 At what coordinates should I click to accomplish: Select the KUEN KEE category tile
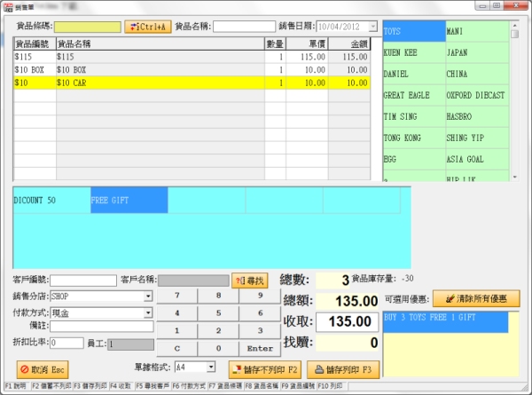[414, 52]
